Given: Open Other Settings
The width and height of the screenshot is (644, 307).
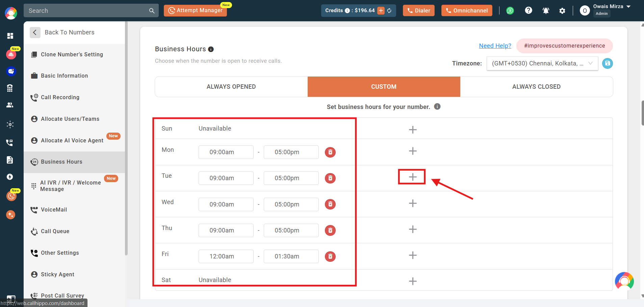Looking at the screenshot, I should pyautogui.click(x=75, y=253).
